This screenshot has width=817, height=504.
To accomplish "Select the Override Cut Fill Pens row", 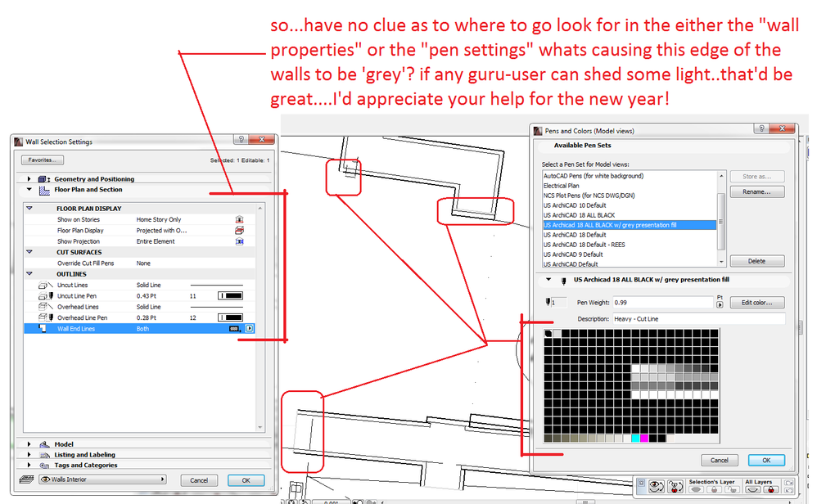I will pyautogui.click(x=140, y=263).
